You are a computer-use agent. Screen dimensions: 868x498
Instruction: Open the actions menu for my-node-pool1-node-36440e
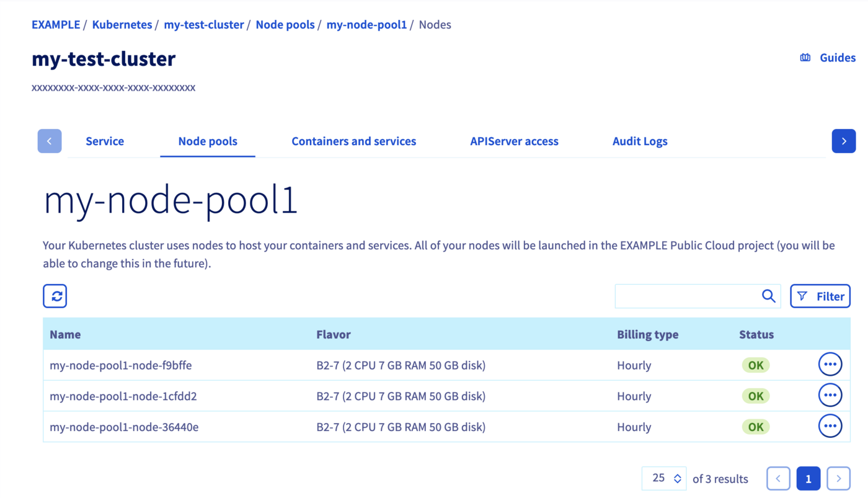(x=830, y=425)
